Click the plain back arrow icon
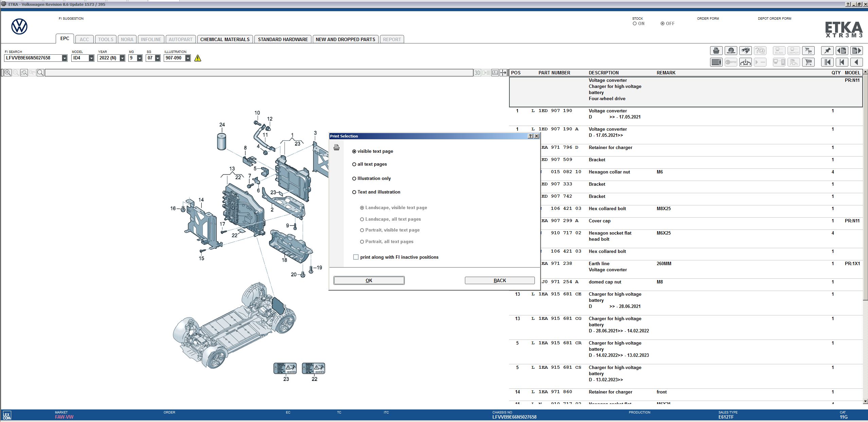This screenshot has width=868, height=422. (x=856, y=62)
